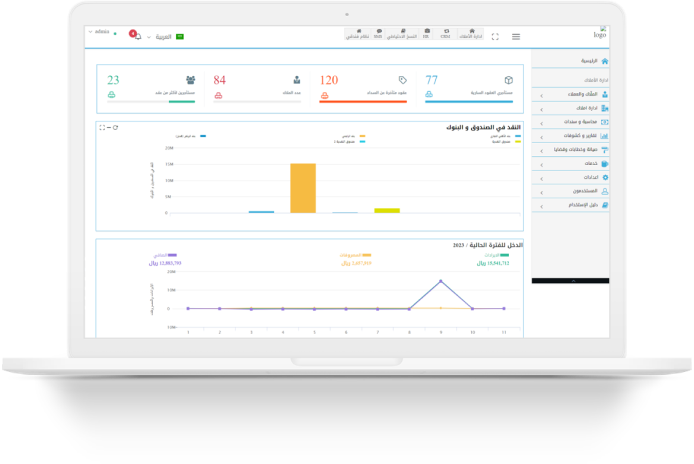
Task: Open the المستخدمون users menu item
Action: coord(571,191)
